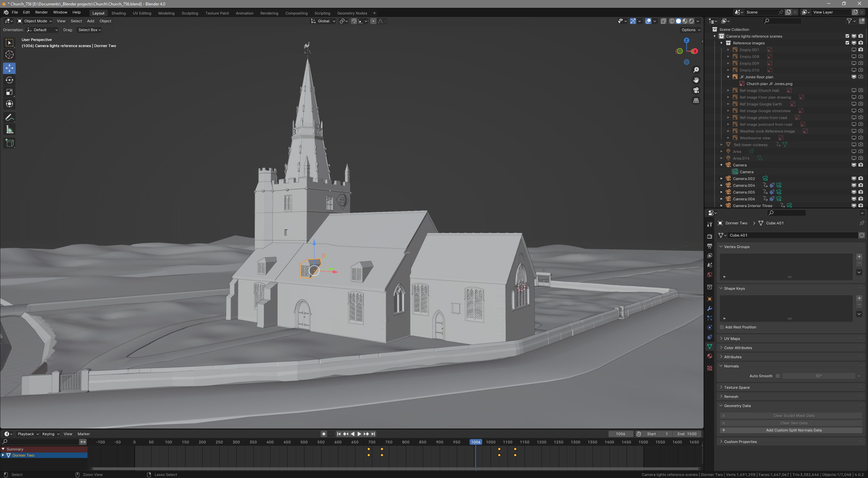Toggle viewport visibility of Westbourne view

pos(854,138)
